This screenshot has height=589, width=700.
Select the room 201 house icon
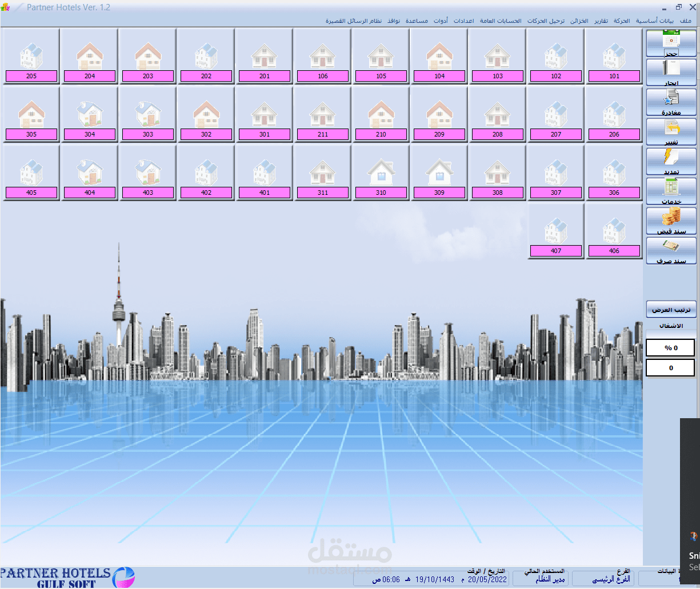point(265,56)
